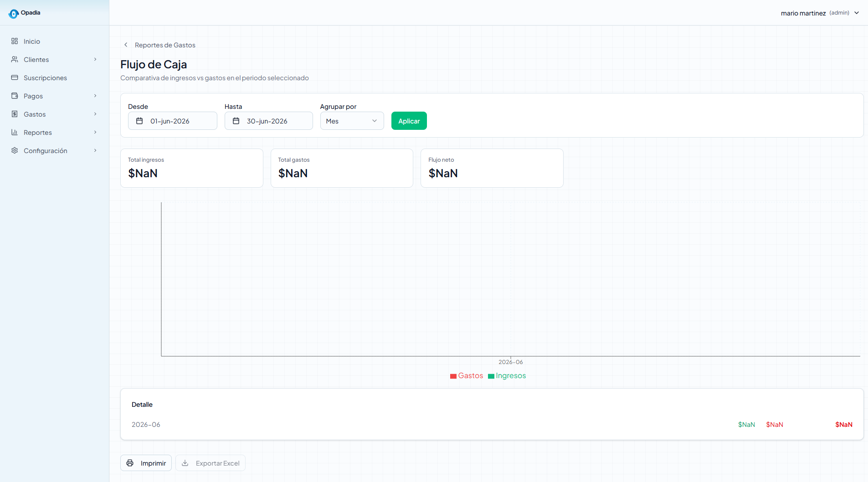Expand the Pagos submenu chevron
868x482 pixels.
pyautogui.click(x=95, y=96)
